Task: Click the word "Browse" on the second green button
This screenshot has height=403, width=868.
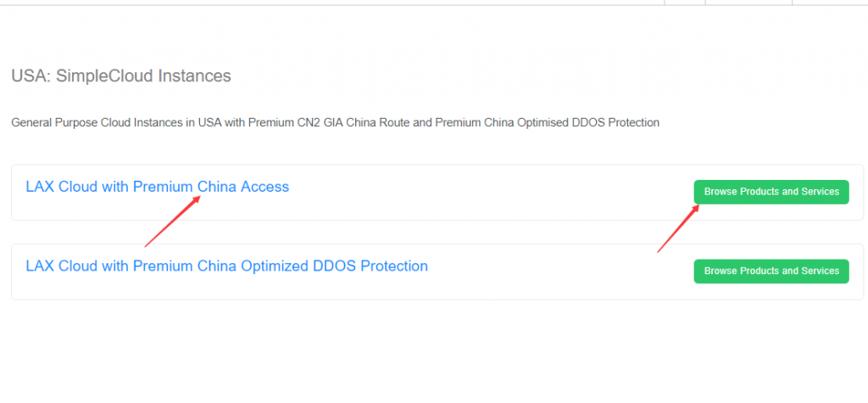Action: pos(721,271)
